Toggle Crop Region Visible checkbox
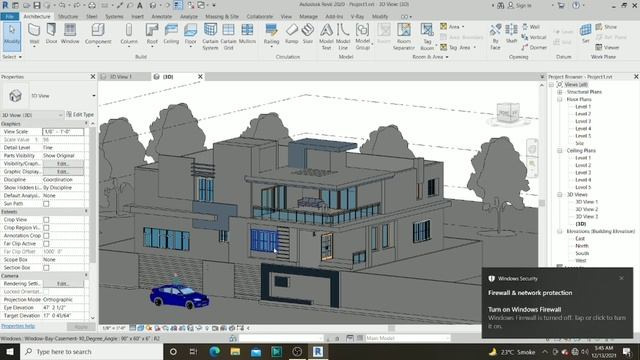The image size is (640, 360). click(x=46, y=228)
